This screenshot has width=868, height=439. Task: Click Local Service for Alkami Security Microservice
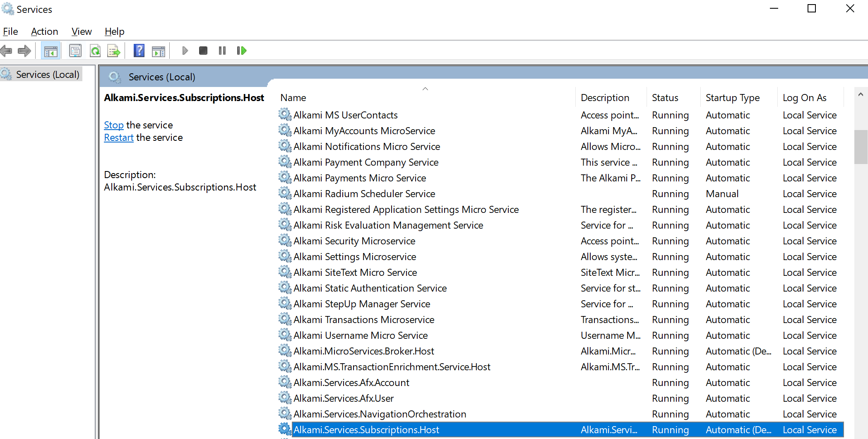810,241
